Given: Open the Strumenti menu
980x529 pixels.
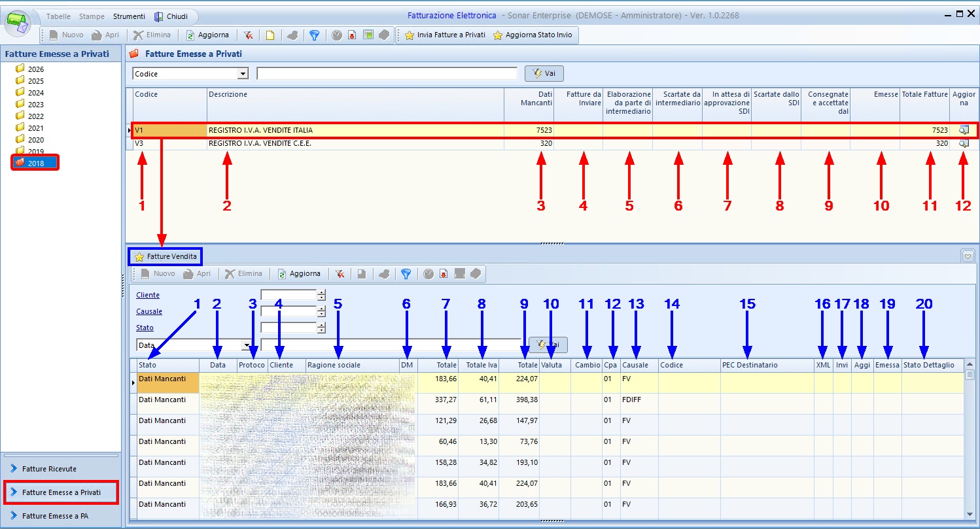Looking at the screenshot, I should click(x=129, y=16).
